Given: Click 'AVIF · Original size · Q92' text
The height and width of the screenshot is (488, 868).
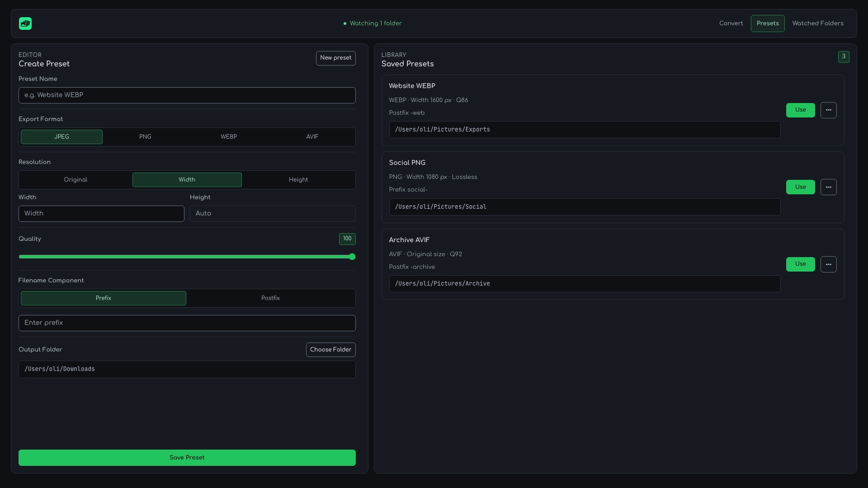Looking at the screenshot, I should (425, 254).
